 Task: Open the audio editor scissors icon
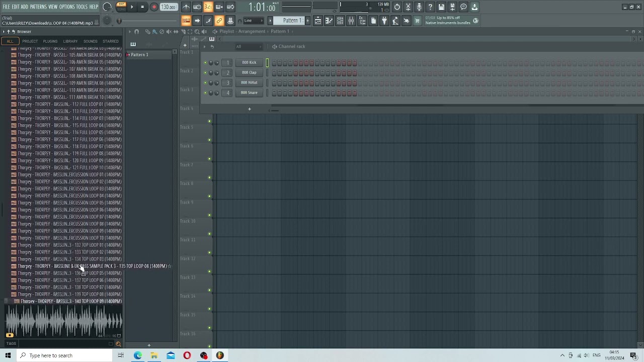pyautogui.click(x=408, y=7)
